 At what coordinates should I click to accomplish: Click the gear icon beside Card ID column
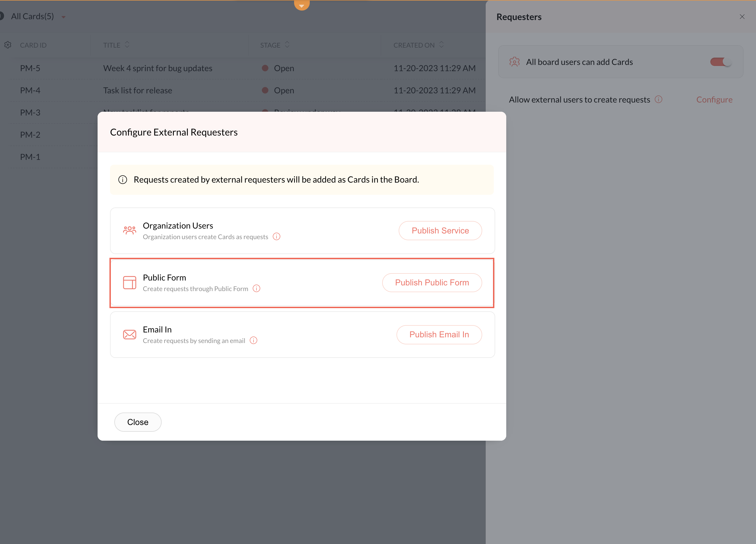[8, 45]
